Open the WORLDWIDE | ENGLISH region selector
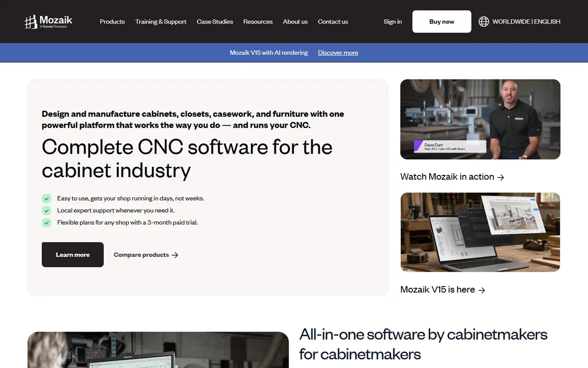 [x=520, y=21]
